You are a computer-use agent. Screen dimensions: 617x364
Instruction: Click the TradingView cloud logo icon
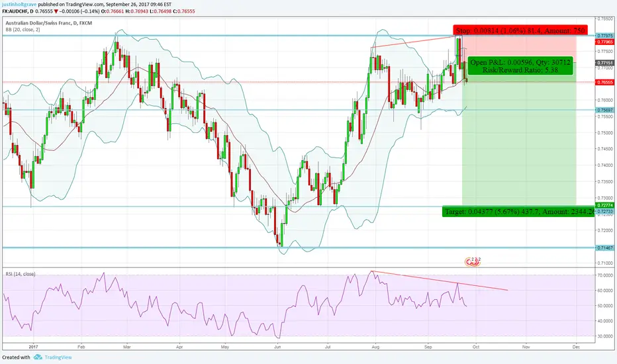pyautogui.click(x=38, y=357)
